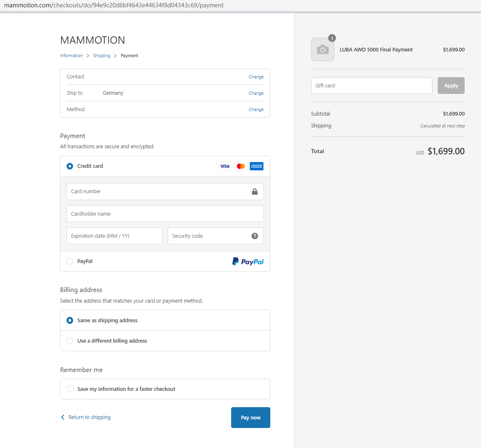Click the Billing address heading
The image size is (481, 448).
(81, 290)
